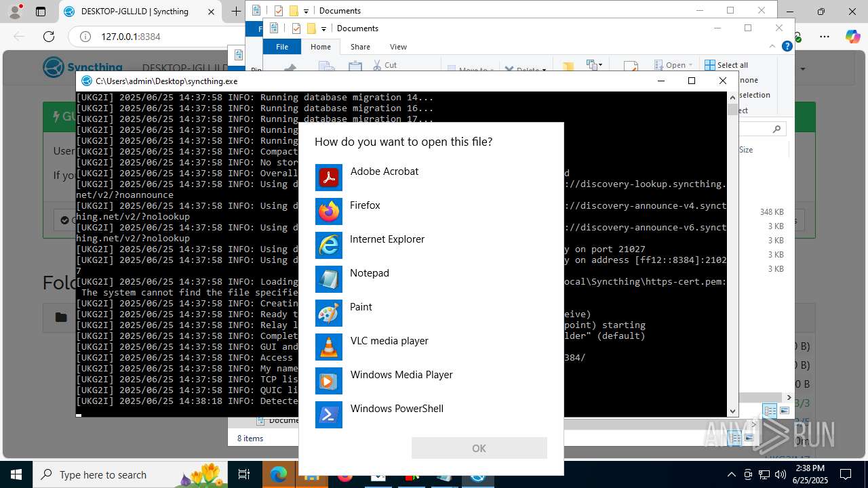Click Properties quick-access icon in front Documents window
Image resolution: width=868 pixels, height=488 pixels.
click(x=296, y=28)
